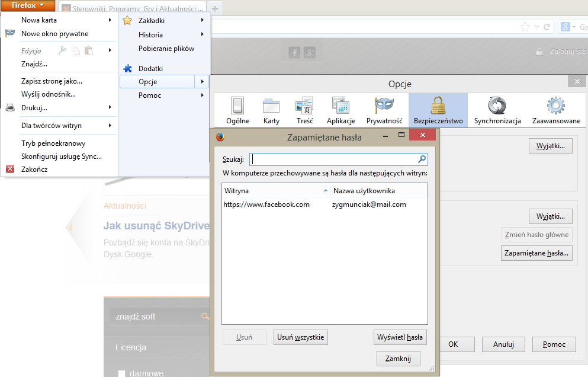
Task: Click the printer icon beside Drukuj
Action: point(10,108)
